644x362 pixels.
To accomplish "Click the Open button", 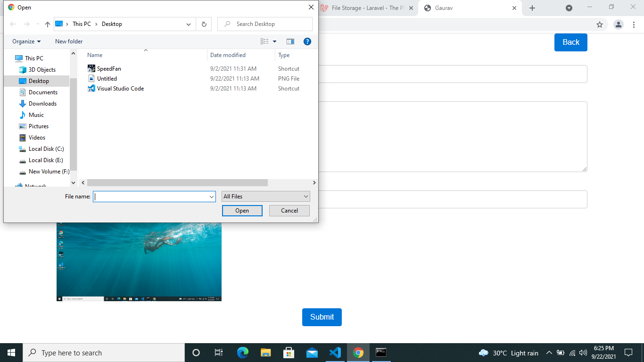I will (242, 211).
